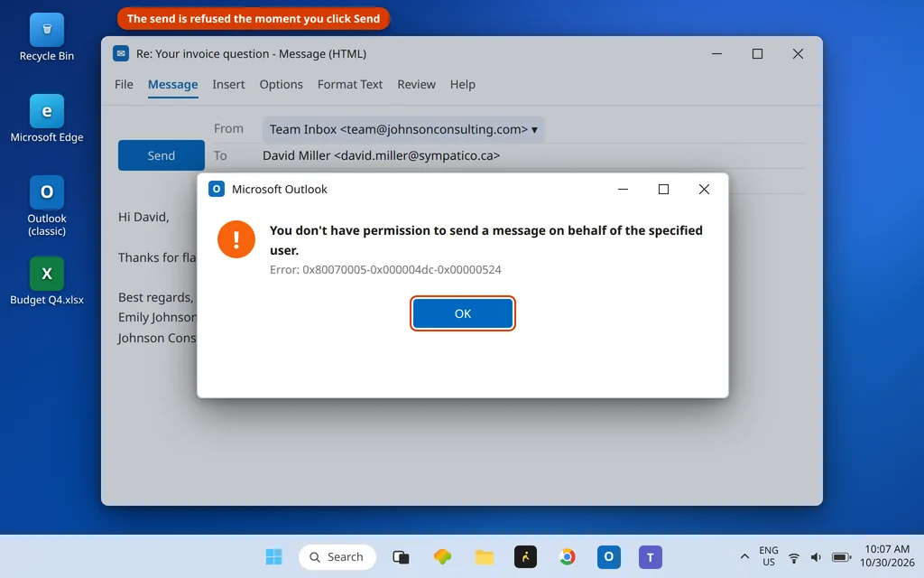Click OK in the Microsoft Outlook error dialog
924x578 pixels.
pos(463,313)
